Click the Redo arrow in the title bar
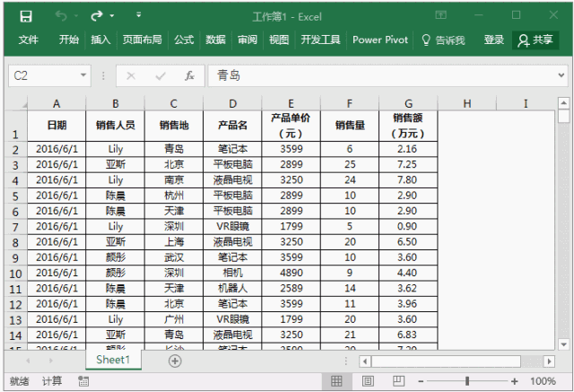Viewport: 574px width, 392px height. pyautogui.click(x=97, y=16)
